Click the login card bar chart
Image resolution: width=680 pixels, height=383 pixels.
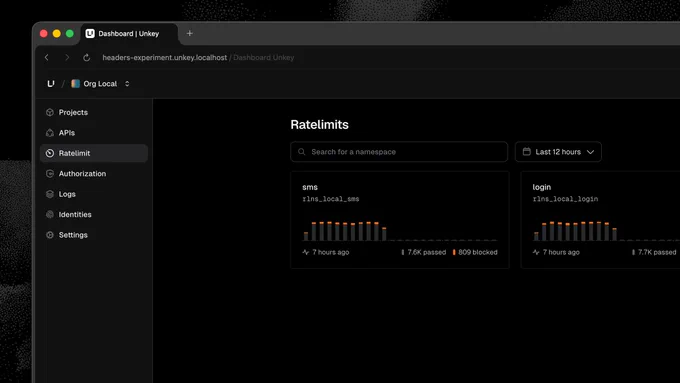tap(606, 231)
